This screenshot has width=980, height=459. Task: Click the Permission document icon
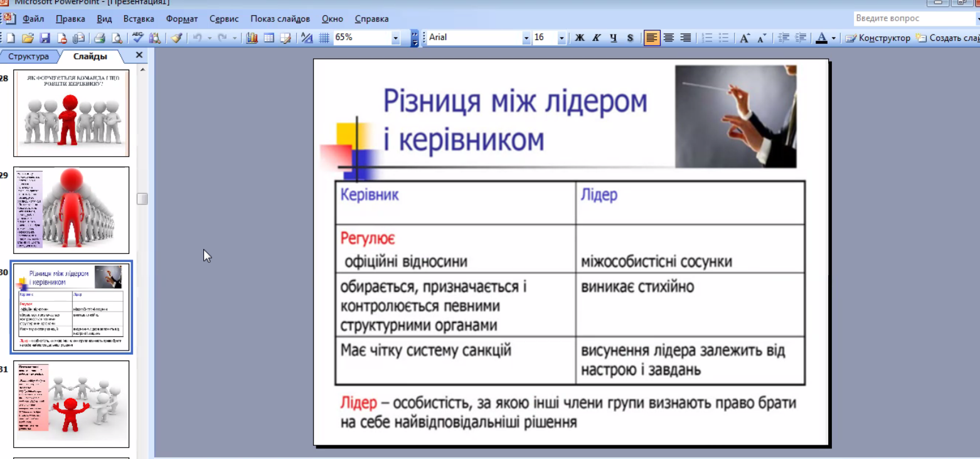click(x=61, y=38)
